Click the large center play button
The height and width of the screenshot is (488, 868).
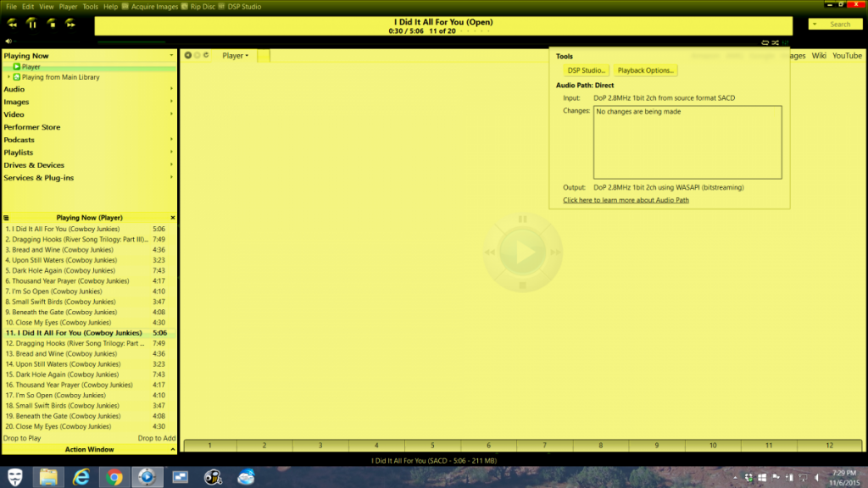click(x=522, y=252)
